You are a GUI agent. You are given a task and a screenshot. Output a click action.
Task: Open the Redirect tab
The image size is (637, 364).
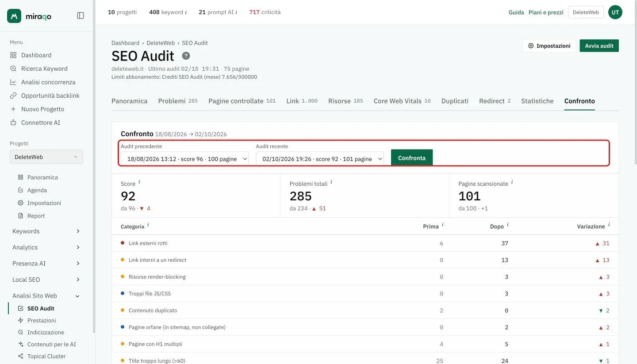click(x=495, y=101)
